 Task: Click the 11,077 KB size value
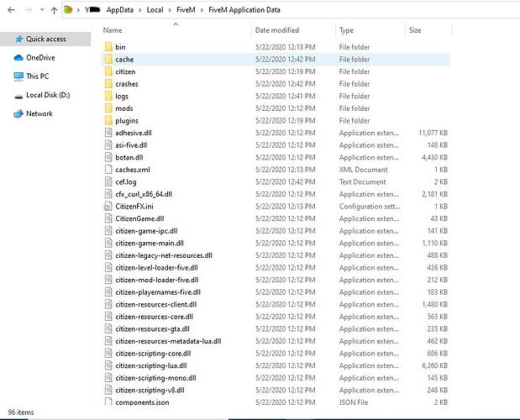pos(433,133)
